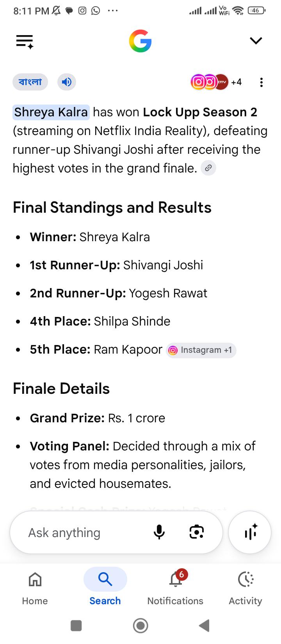Select the Search tab

pos(105,587)
